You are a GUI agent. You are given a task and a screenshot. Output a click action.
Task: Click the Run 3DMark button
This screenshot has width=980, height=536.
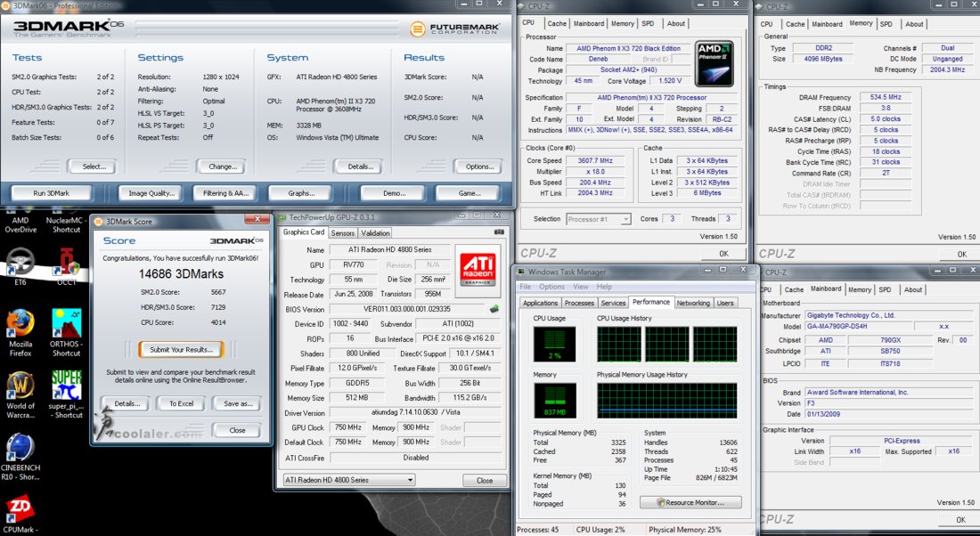(52, 193)
